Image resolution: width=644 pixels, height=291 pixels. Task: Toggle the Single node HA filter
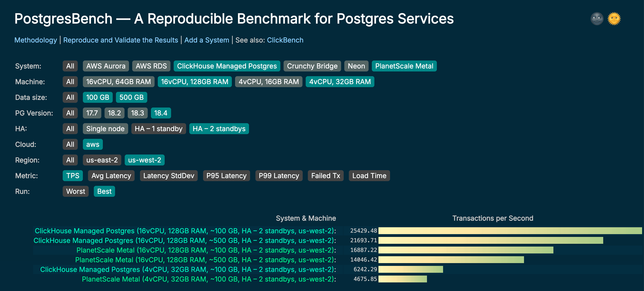click(105, 129)
